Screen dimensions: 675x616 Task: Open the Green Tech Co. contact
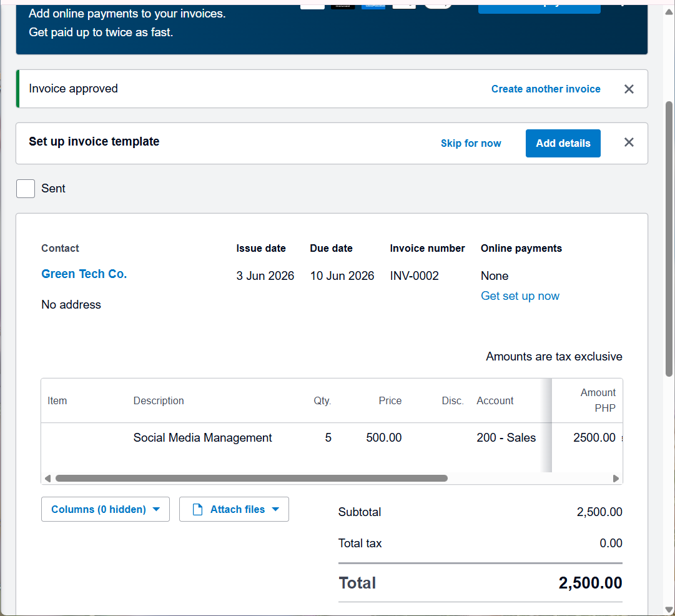(x=84, y=274)
